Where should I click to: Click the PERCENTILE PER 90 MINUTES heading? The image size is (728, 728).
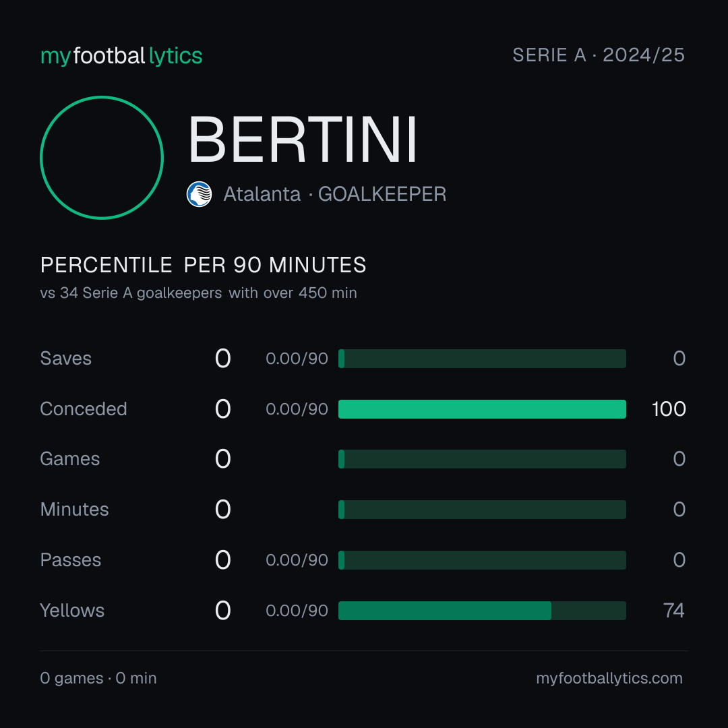coord(204,265)
